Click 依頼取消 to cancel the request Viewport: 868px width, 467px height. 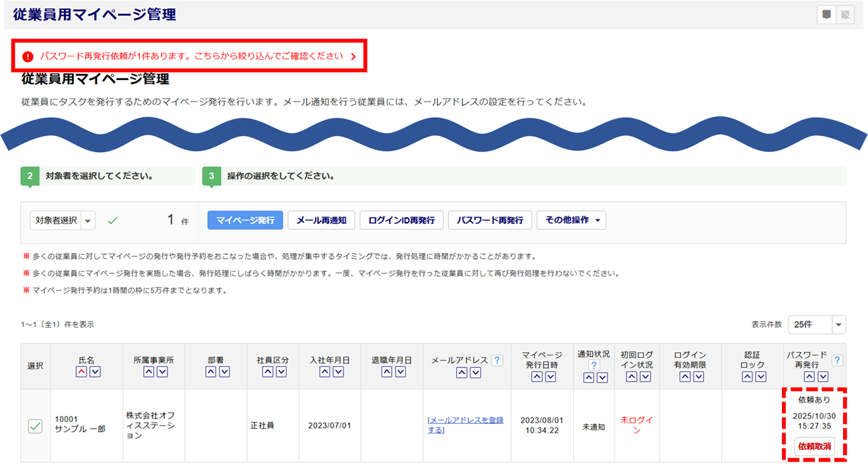point(813,446)
